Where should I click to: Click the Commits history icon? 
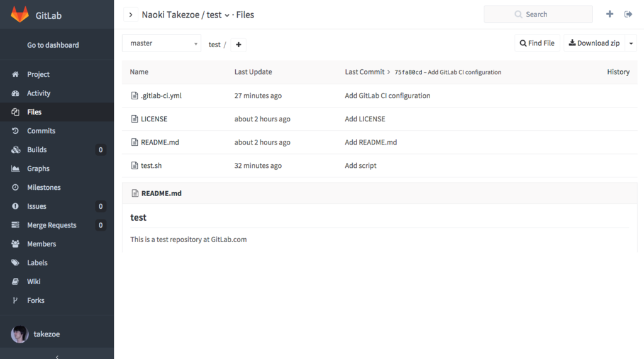tap(15, 131)
